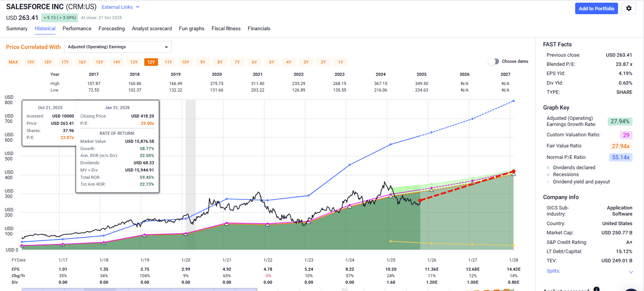Viewport: 644px width, 291px height.
Task: Open the Price Correlated With dropdown
Action: tap(118, 47)
